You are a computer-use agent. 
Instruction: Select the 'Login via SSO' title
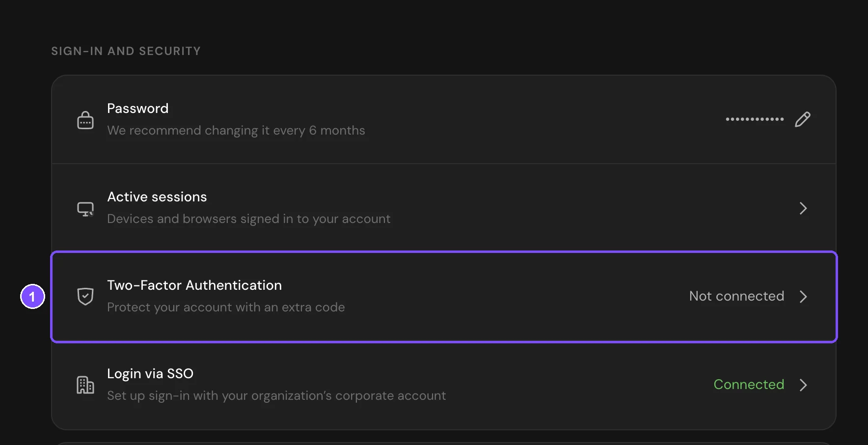pyautogui.click(x=150, y=374)
